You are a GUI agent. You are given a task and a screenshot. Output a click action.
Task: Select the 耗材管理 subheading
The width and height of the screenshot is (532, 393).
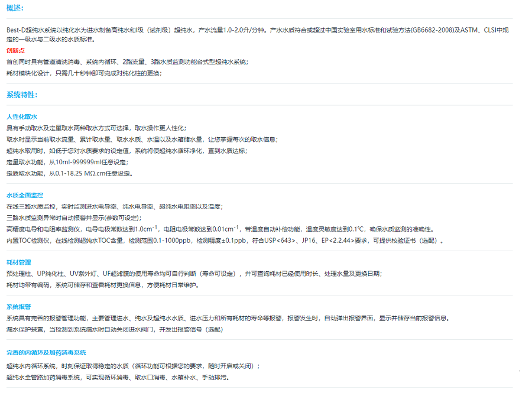coord(18,262)
